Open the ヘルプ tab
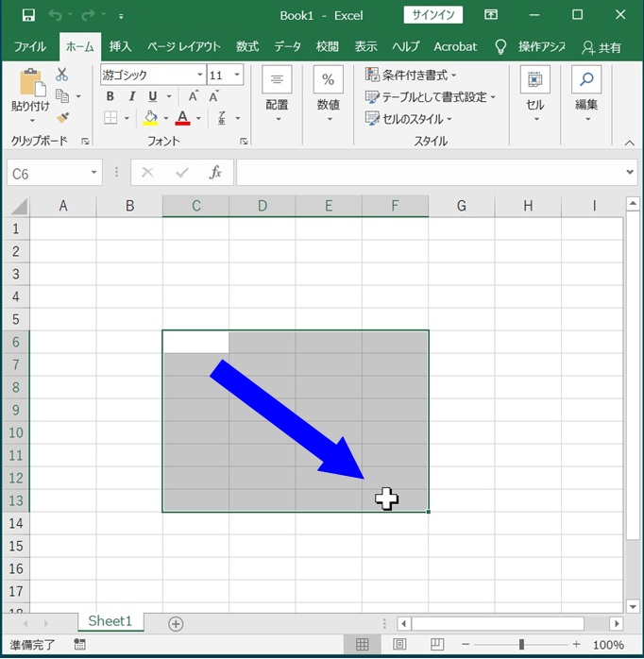 click(x=406, y=46)
